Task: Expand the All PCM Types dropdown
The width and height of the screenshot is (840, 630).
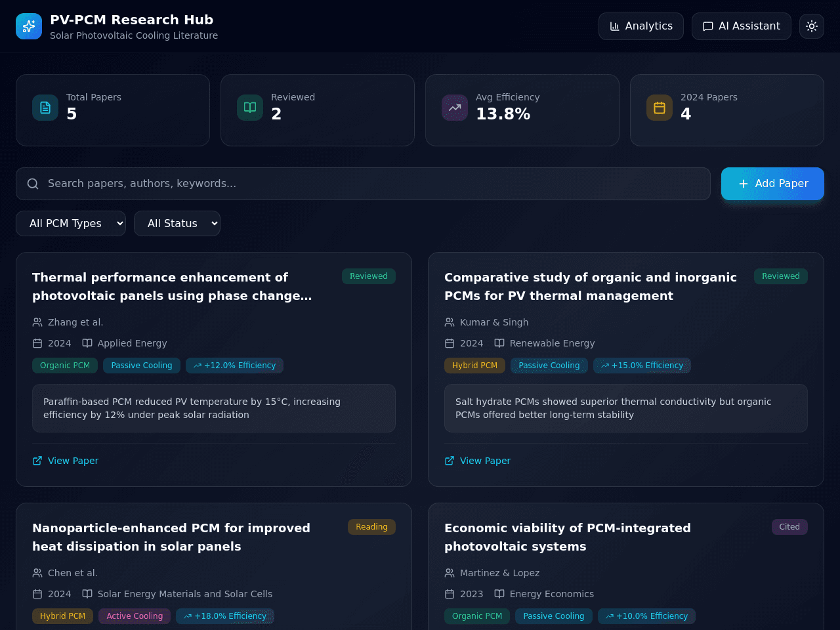Action: point(71,223)
